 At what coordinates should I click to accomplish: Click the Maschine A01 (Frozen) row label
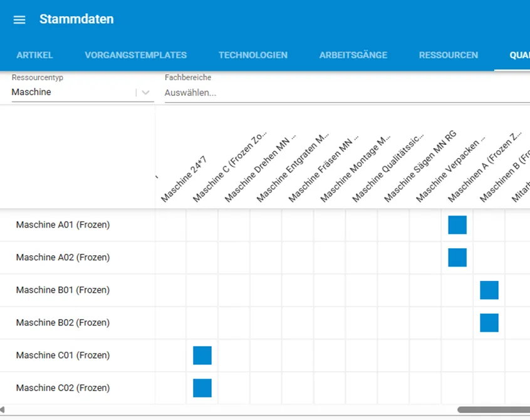[x=63, y=225]
